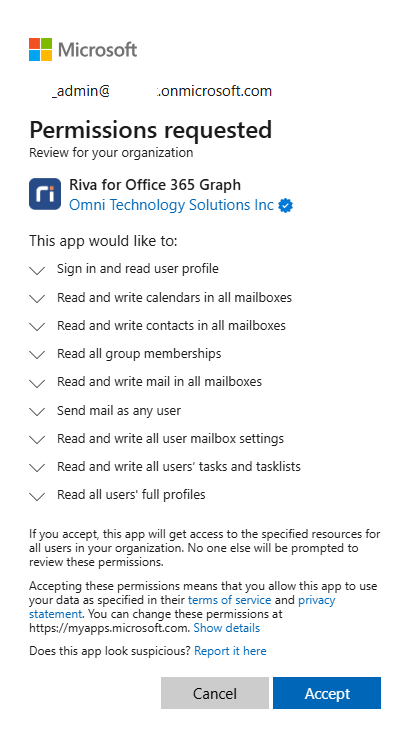Expand 'Read all users' full profiles' chevron
417x739 pixels.
tap(37, 496)
